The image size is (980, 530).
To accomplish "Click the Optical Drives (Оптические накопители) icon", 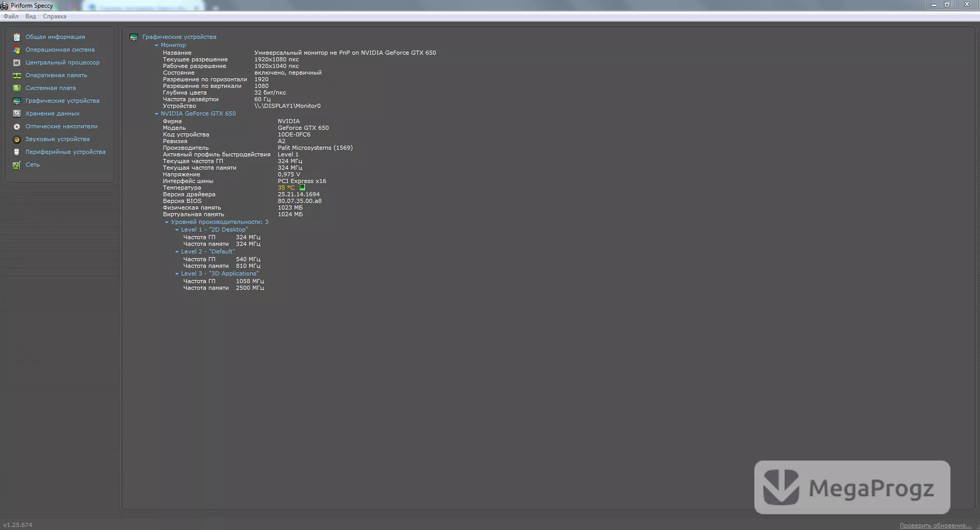I will [x=17, y=126].
